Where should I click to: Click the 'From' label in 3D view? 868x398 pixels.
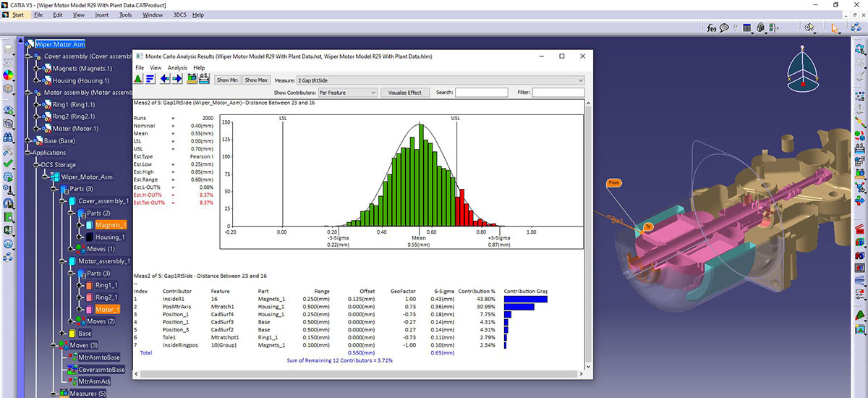point(614,183)
